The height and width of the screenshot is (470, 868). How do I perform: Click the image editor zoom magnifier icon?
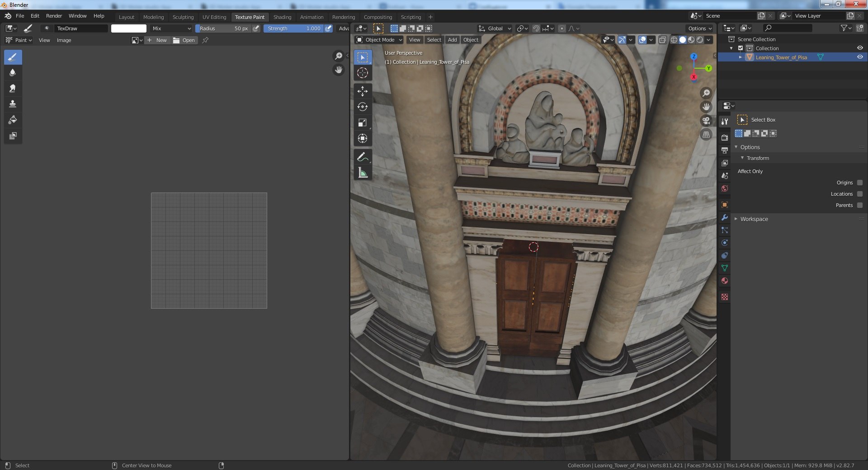coord(338,56)
